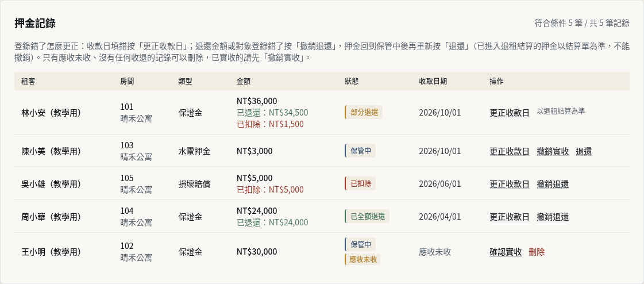
Task: Click the 已全額退還 status badge
Action: (367, 216)
